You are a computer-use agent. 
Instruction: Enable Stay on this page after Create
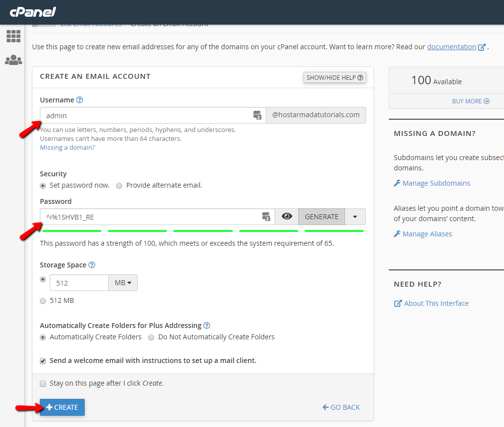(x=43, y=384)
